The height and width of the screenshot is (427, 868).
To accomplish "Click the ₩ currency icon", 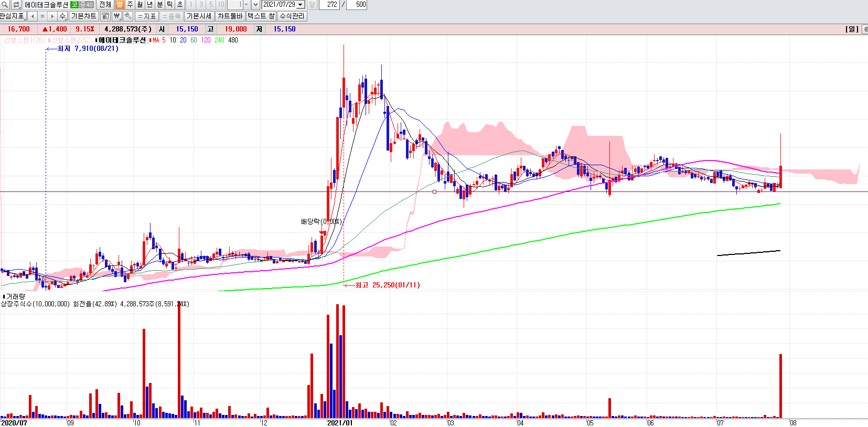I will point(116,16).
